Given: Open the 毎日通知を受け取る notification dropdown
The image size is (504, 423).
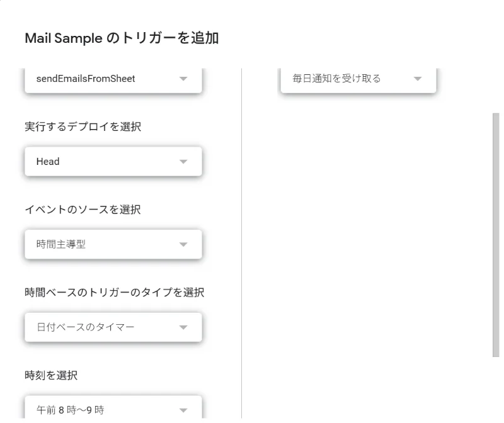Looking at the screenshot, I should pyautogui.click(x=346, y=79).
